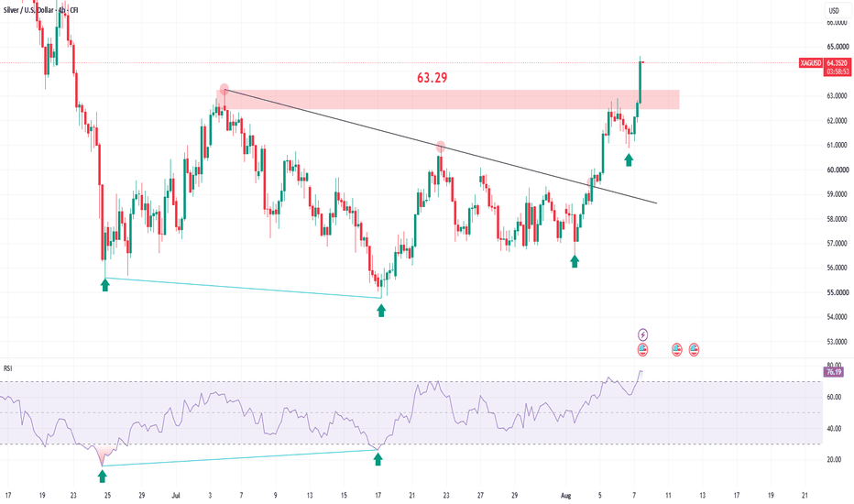854x504 pixels.
Task: Select the RSI indicator label
Action: [7, 369]
